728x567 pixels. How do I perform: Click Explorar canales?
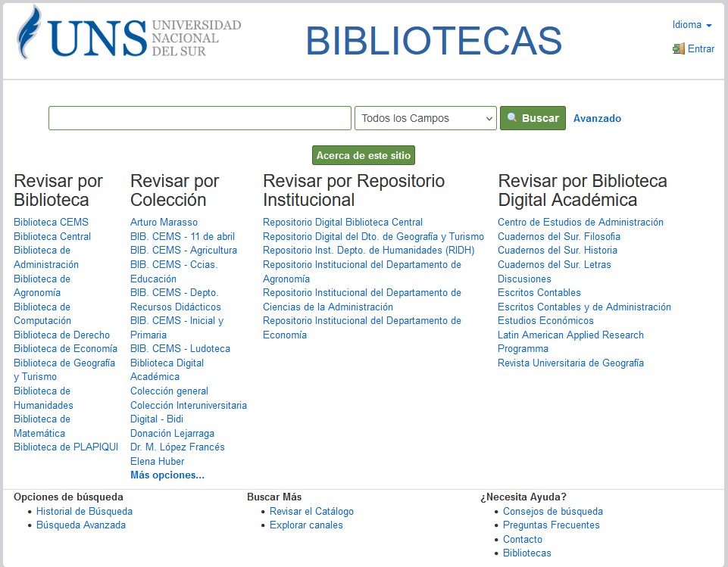[x=307, y=525]
